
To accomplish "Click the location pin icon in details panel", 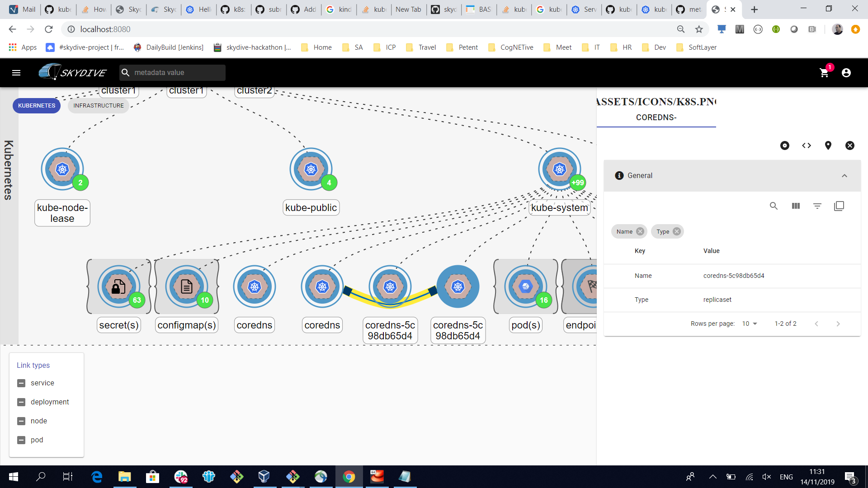I will coord(828,145).
